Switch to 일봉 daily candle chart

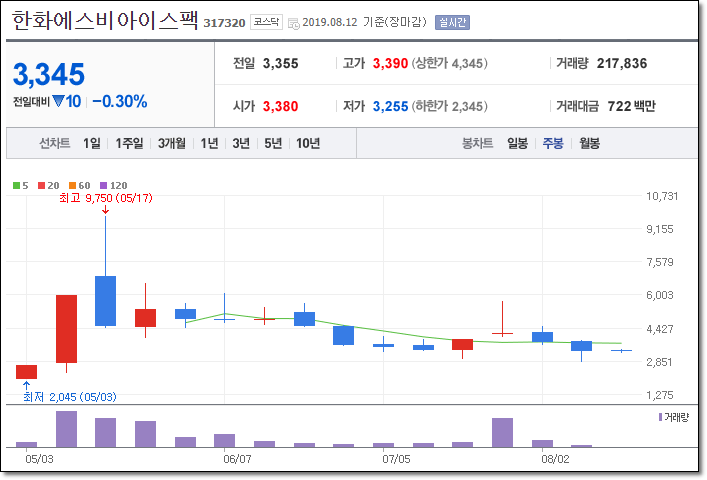pyautogui.click(x=517, y=143)
